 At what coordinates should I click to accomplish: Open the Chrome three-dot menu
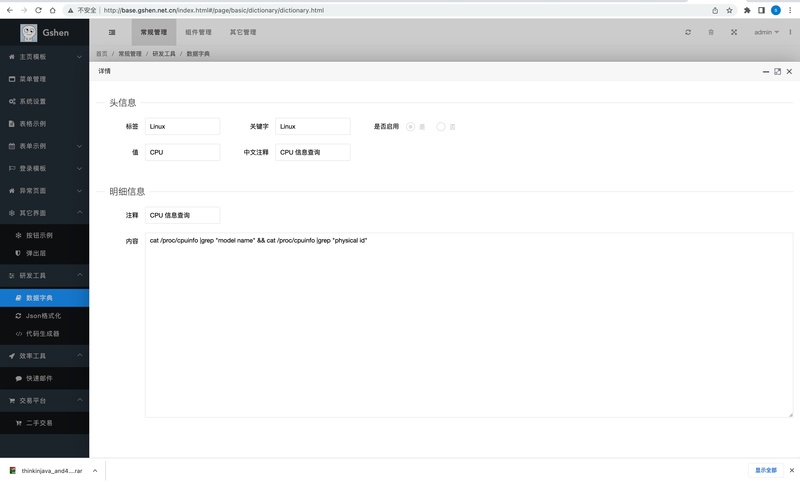(790, 10)
